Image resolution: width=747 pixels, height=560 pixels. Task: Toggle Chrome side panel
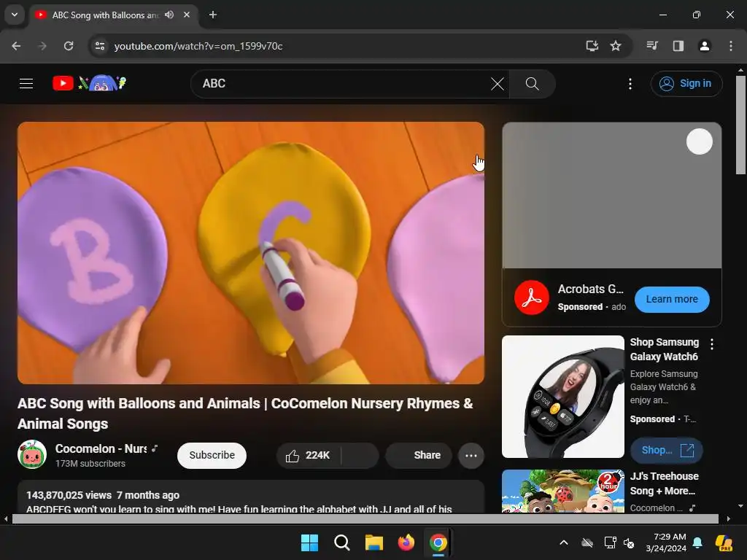coord(678,46)
